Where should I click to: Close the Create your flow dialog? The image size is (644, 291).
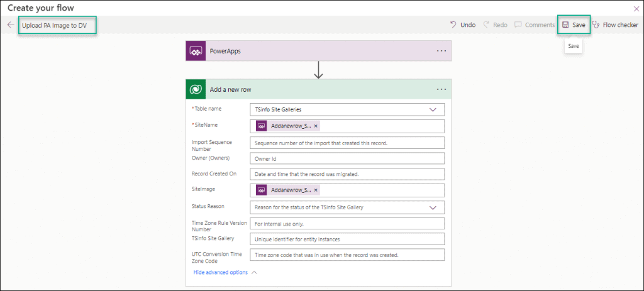636,8
